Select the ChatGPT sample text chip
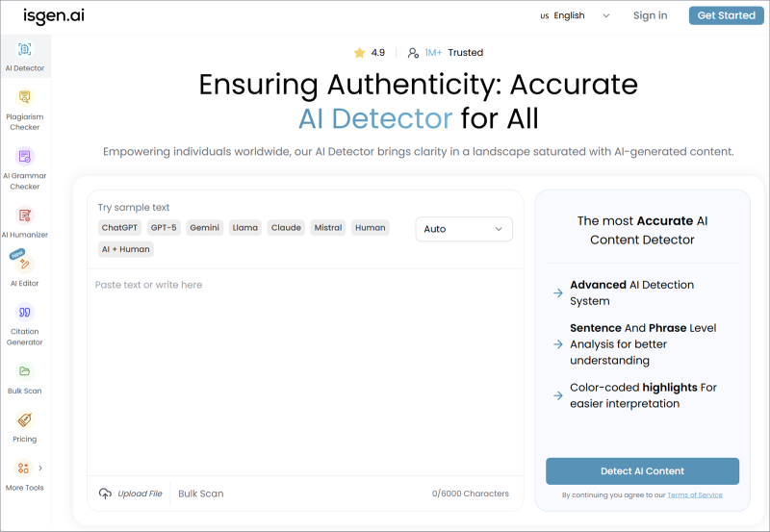This screenshot has height=532, width=770. [x=119, y=228]
